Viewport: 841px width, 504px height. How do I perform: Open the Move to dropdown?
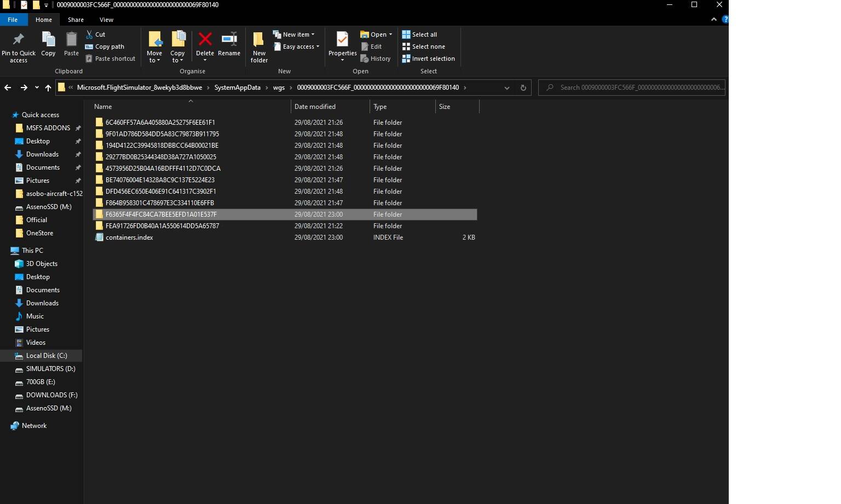[154, 47]
